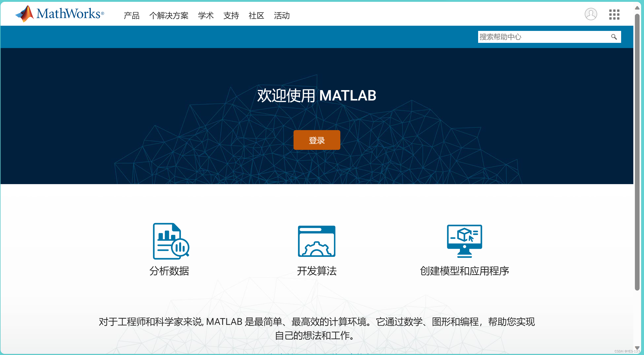This screenshot has height=355, width=644.
Task: Click the 开发算法 label
Action: tap(317, 271)
